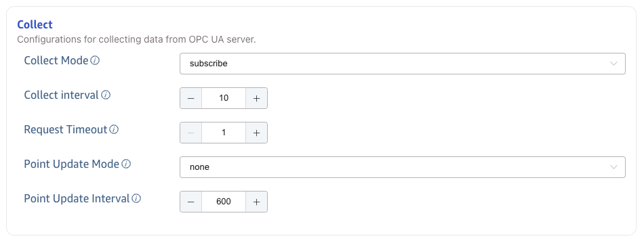Open the Point Update Mode dropdown showing none
The height and width of the screenshot is (247, 644).
pyautogui.click(x=403, y=167)
